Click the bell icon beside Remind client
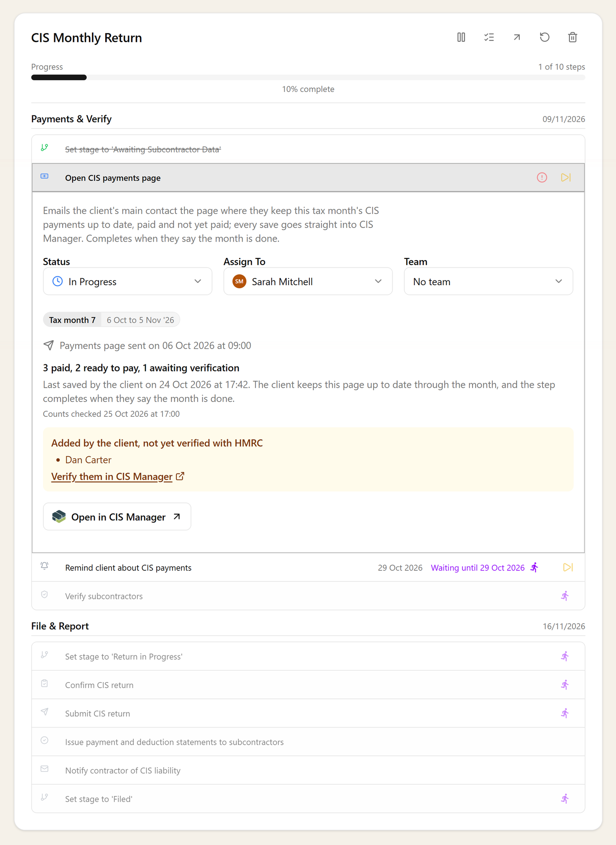 point(44,566)
